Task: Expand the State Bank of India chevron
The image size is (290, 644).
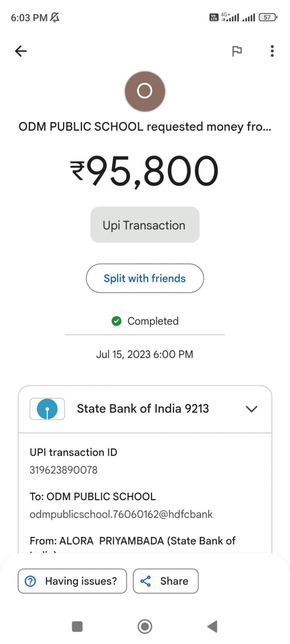Action: (251, 409)
